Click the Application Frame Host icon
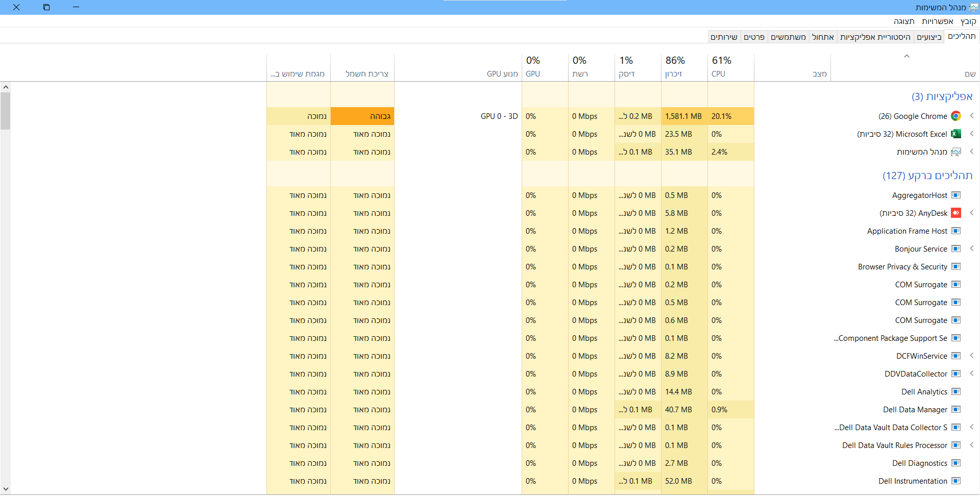980x498 pixels. [956, 231]
